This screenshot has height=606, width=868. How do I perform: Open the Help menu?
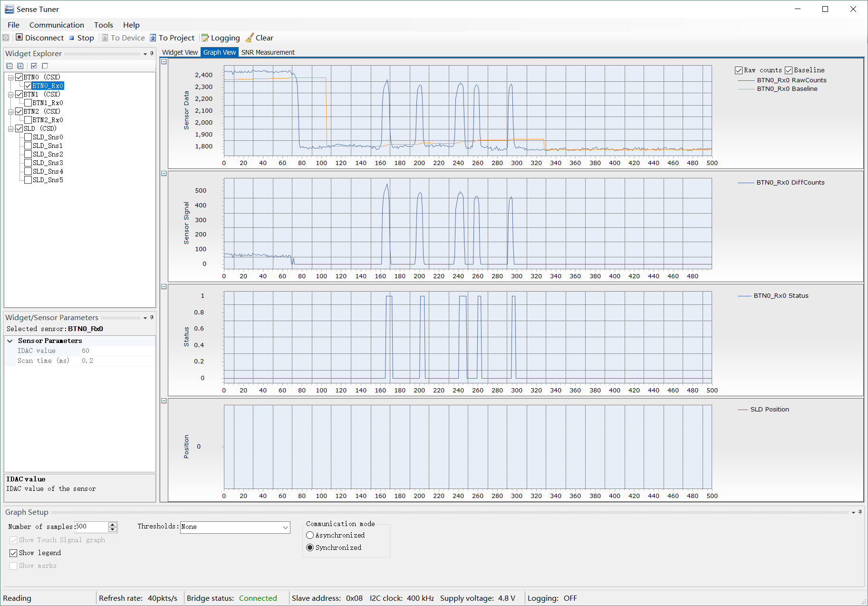(131, 25)
